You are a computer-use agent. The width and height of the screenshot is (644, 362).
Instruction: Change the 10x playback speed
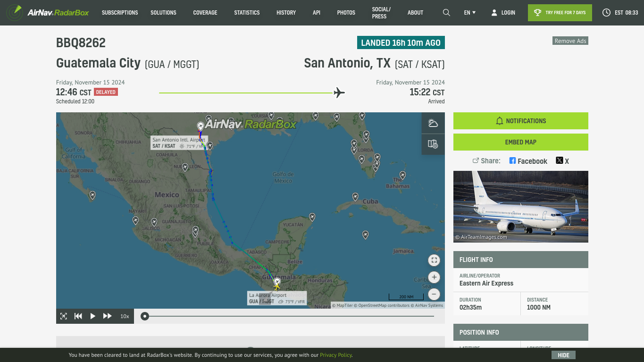click(125, 316)
